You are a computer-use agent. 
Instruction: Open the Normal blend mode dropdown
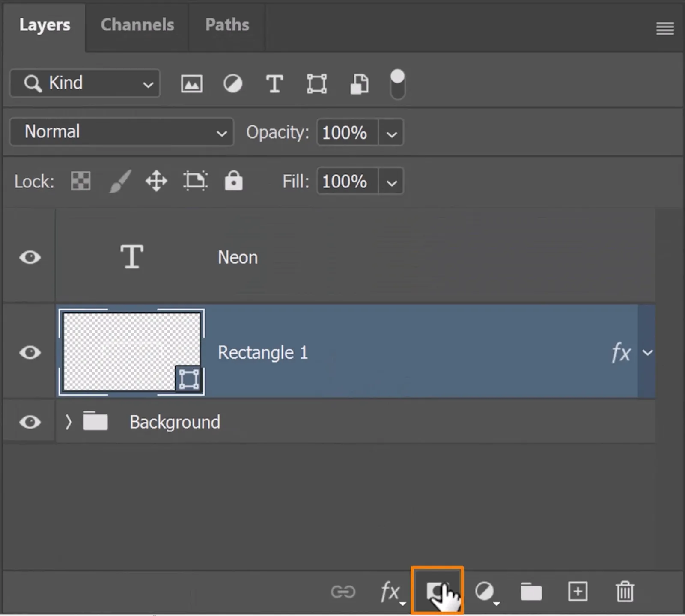click(x=122, y=132)
